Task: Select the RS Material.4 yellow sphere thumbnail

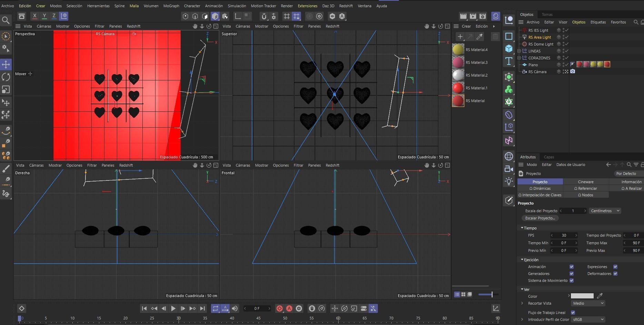Action: coord(458,50)
